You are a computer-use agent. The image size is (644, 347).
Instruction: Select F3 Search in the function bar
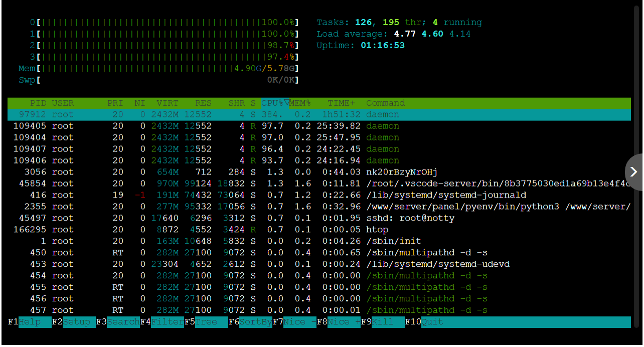coord(117,322)
